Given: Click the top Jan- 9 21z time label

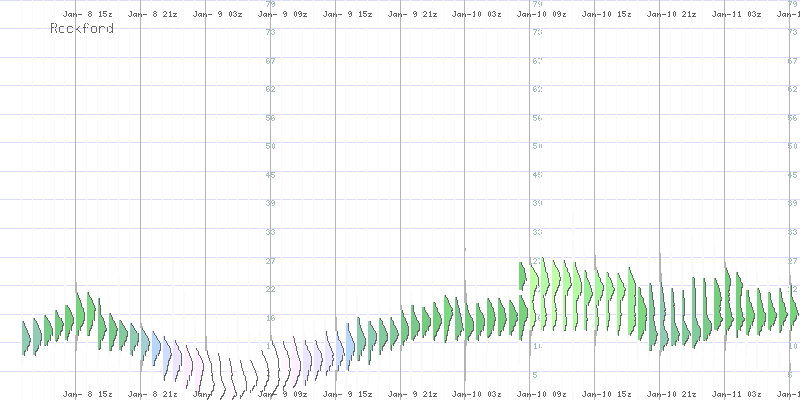Looking at the screenshot, I should tap(412, 15).
